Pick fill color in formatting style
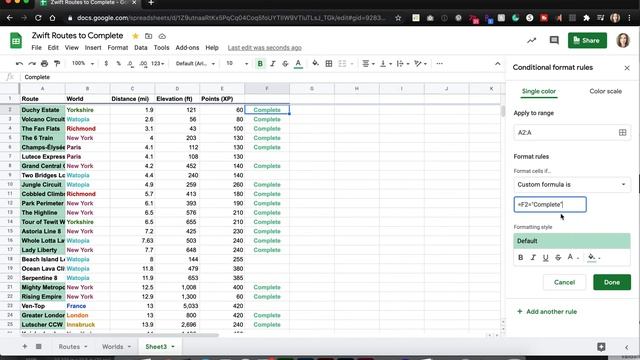640x360 pixels. click(x=593, y=257)
